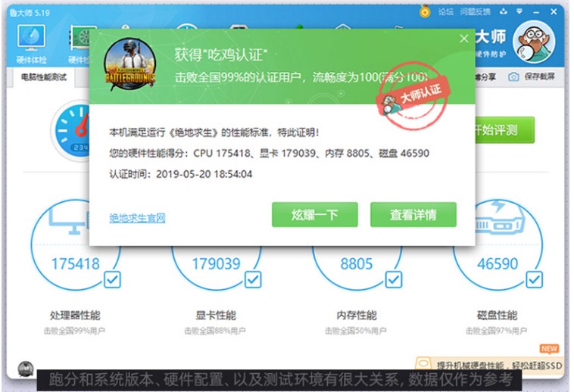Screen dimensions: 574x392
Task: Click the graphics card score 179039
Action: tap(217, 263)
